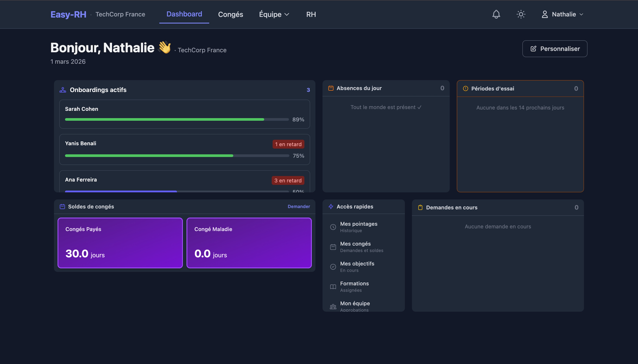Click the Mes pointages clock icon
This screenshot has height=364, width=638.
[333, 227]
